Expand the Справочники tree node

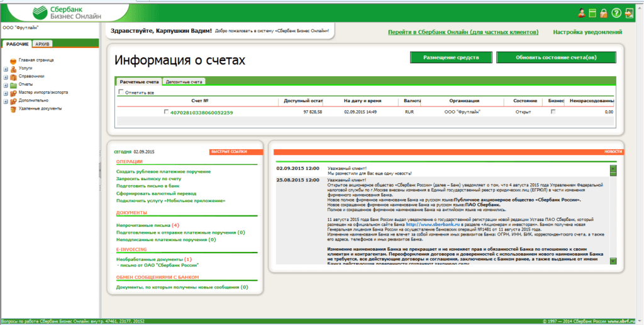click(6, 76)
